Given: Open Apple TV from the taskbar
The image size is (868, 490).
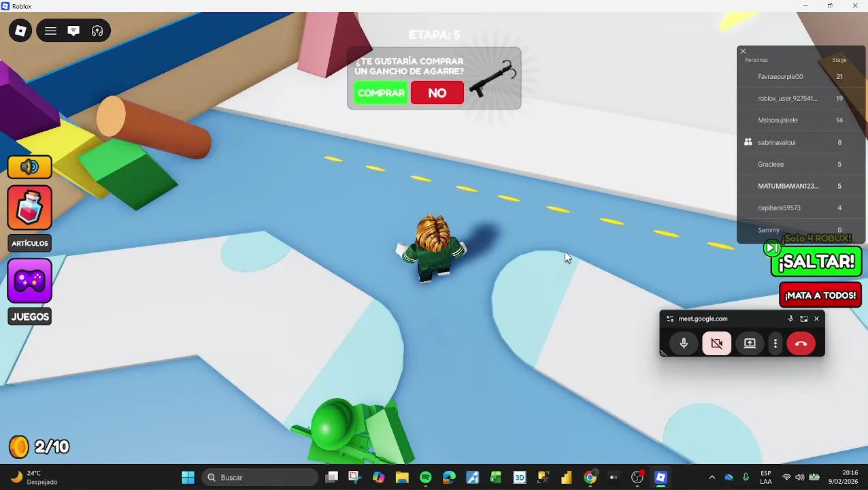Looking at the screenshot, I should pyautogui.click(x=614, y=477).
